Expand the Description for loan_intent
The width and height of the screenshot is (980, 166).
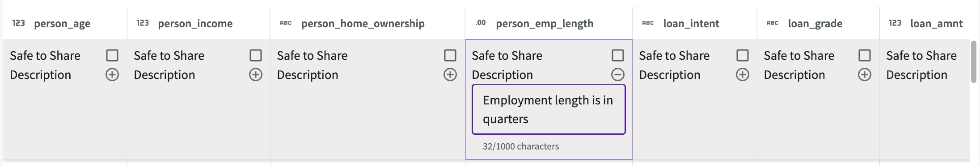pyautogui.click(x=743, y=75)
